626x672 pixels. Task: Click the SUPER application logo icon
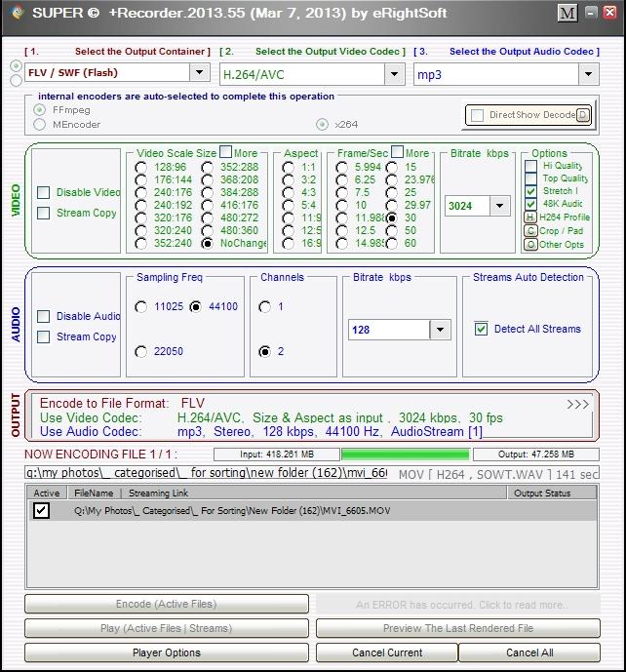[x=18, y=13]
